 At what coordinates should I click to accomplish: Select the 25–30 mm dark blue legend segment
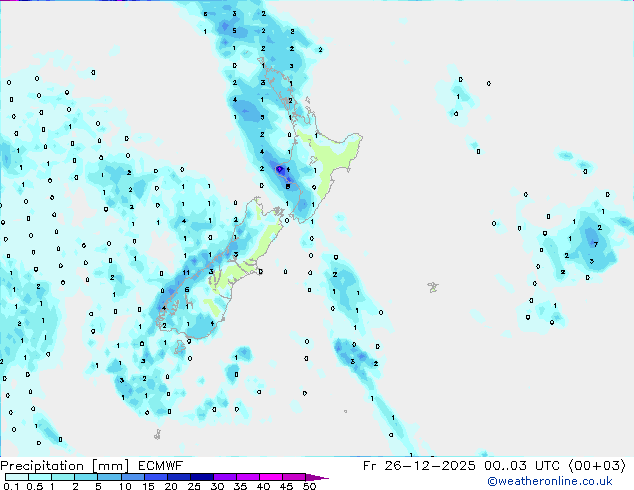coord(201,477)
